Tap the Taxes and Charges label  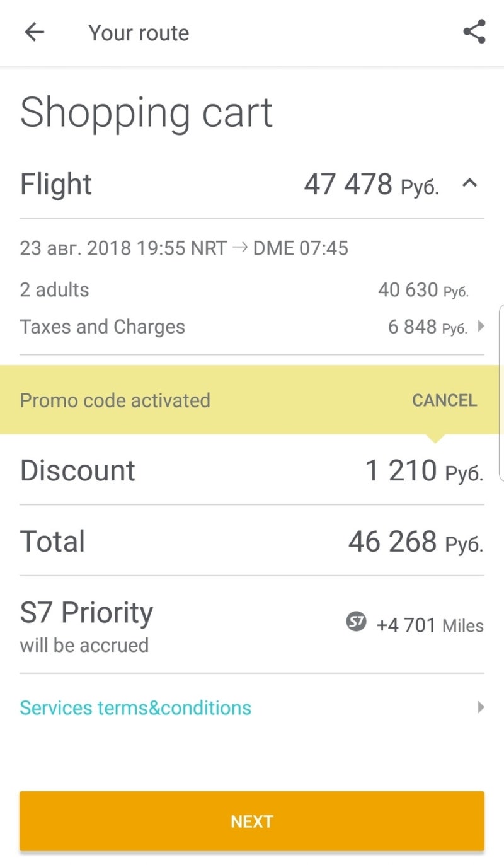103,327
